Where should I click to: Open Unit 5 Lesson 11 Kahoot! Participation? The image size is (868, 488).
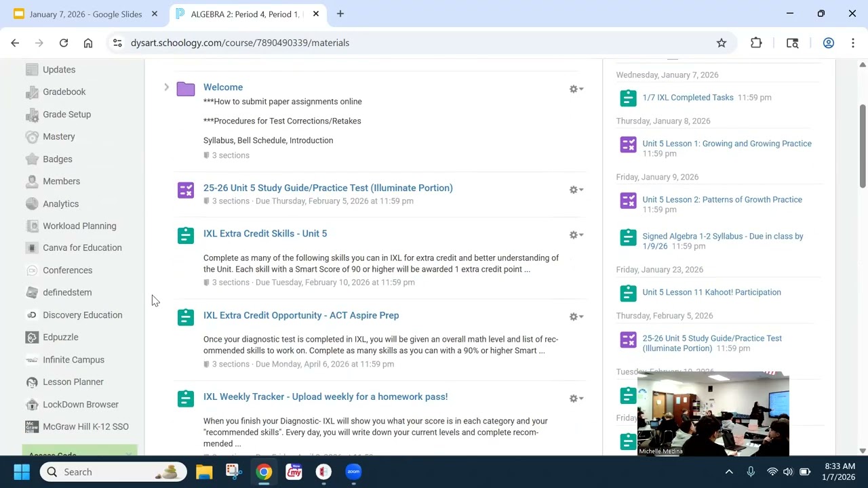(711, 292)
